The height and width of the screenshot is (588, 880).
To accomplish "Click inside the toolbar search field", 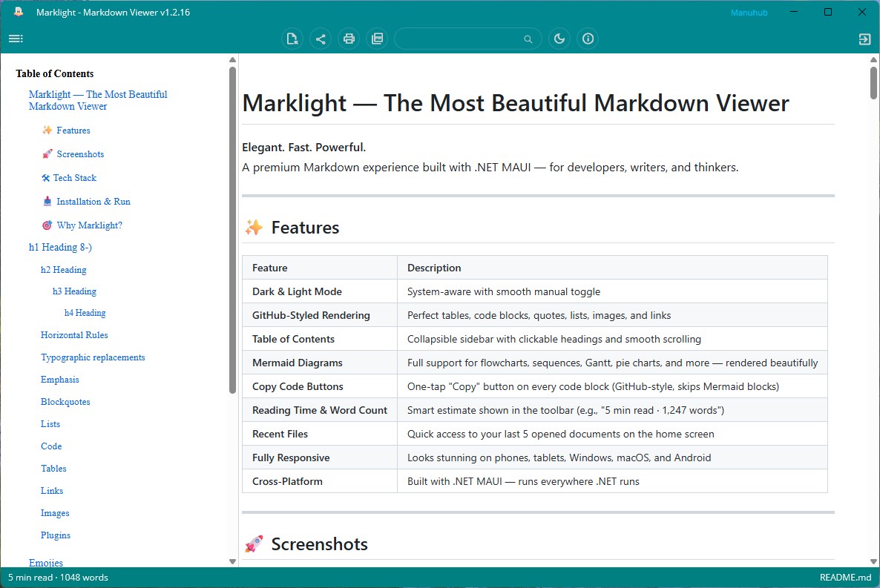I will click(x=467, y=39).
